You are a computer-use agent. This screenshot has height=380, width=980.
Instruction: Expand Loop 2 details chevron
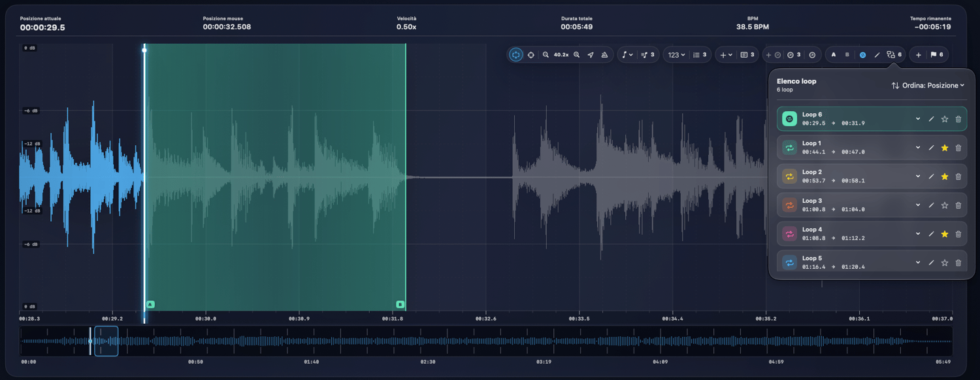coord(917,177)
